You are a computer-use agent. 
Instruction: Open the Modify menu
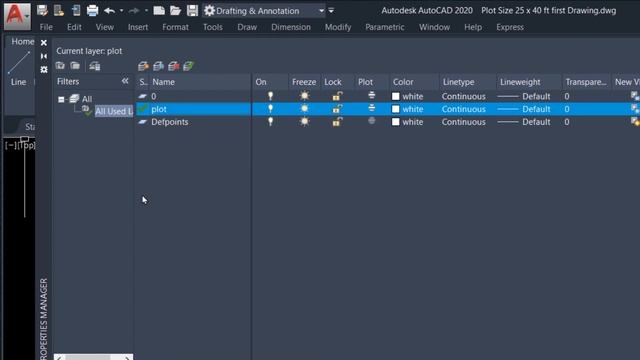pyautogui.click(x=338, y=27)
